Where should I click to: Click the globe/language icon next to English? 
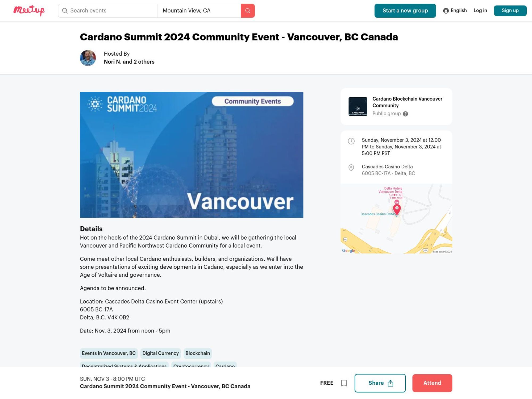point(445,10)
